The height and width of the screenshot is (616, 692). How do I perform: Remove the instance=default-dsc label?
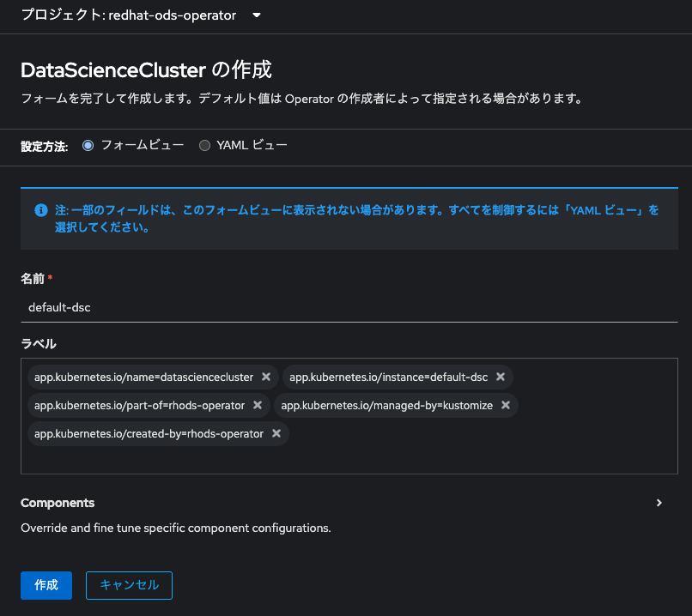[501, 377]
